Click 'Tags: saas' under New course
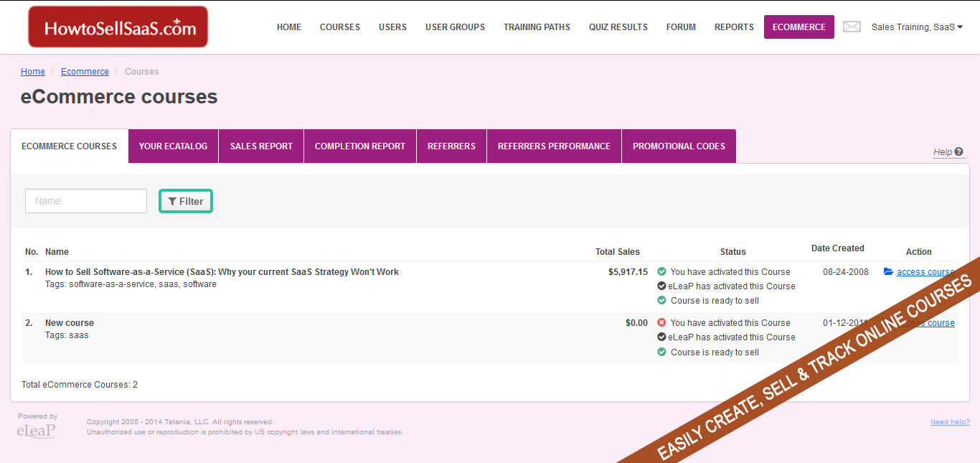This screenshot has width=980, height=463. point(67,335)
